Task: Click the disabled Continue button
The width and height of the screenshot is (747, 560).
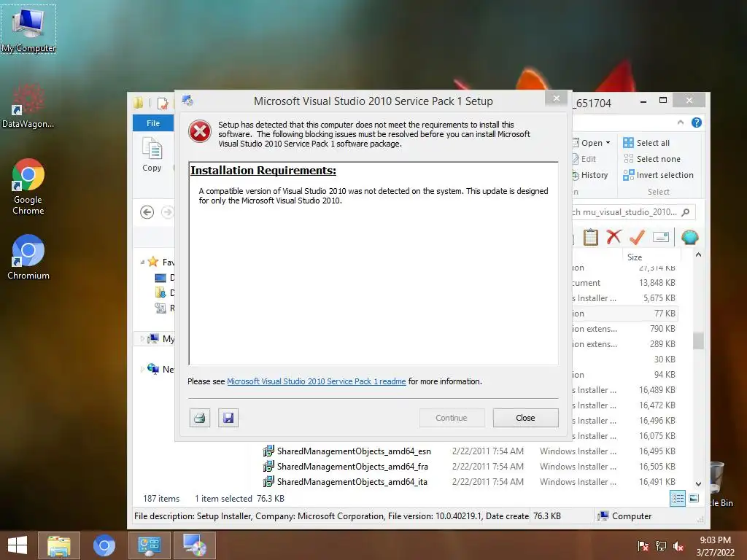Action: pos(451,418)
